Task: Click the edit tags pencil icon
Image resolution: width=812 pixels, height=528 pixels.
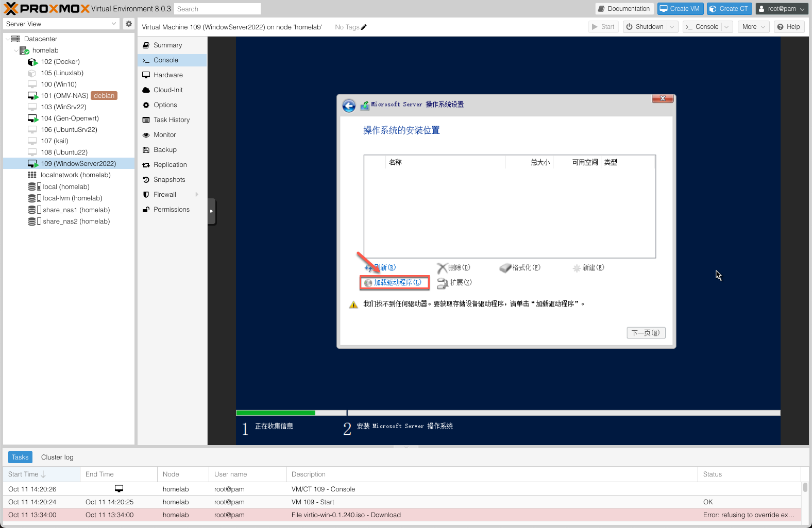Action: (364, 27)
